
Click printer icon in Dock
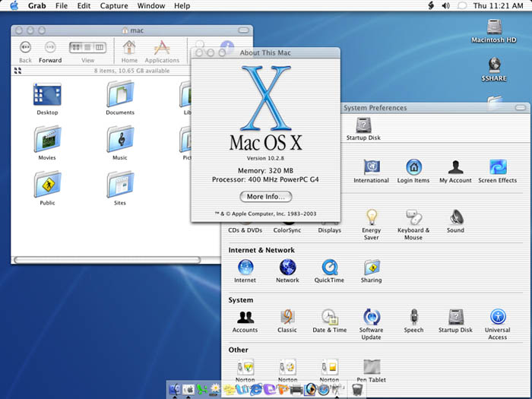point(296,390)
